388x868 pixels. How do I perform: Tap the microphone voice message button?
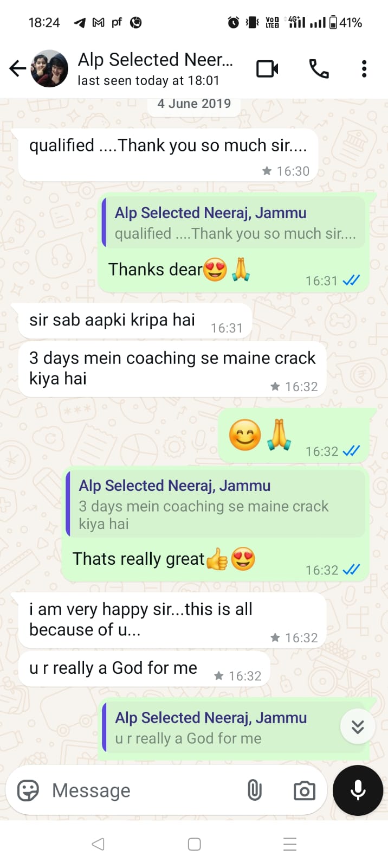[358, 790]
